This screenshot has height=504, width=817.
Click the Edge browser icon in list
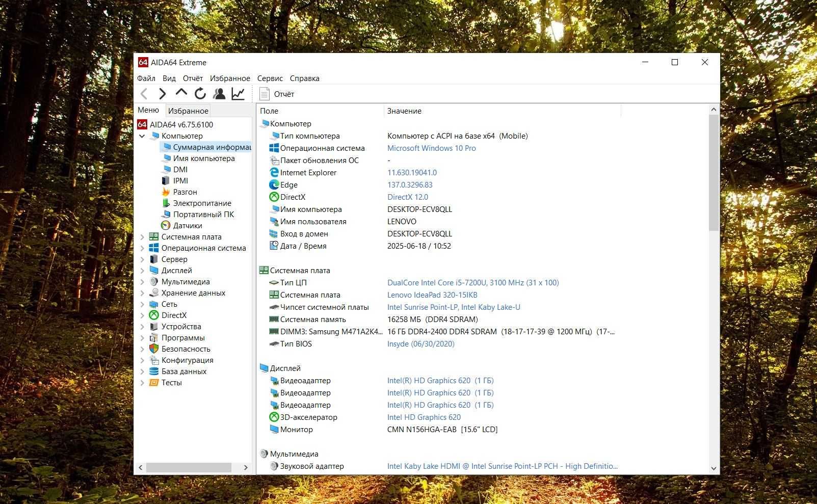click(274, 184)
